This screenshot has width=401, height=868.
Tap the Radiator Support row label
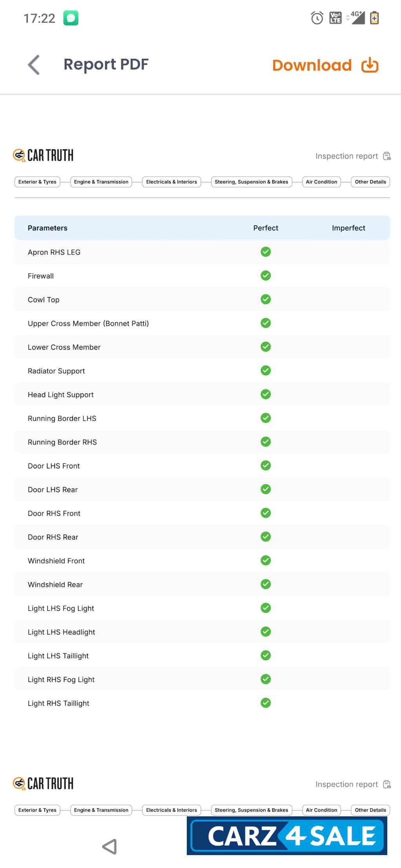click(56, 371)
